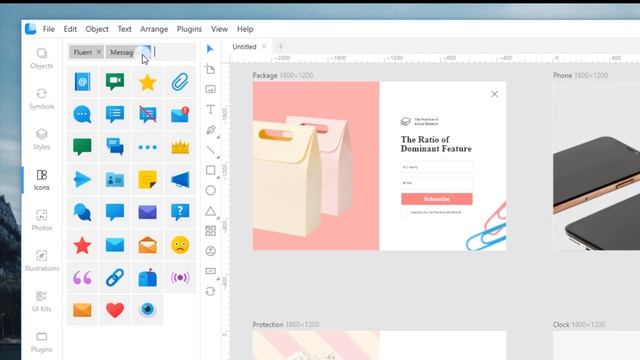Screen dimensions: 640x360
Task: Open the Arrange menu
Action: (x=154, y=29)
